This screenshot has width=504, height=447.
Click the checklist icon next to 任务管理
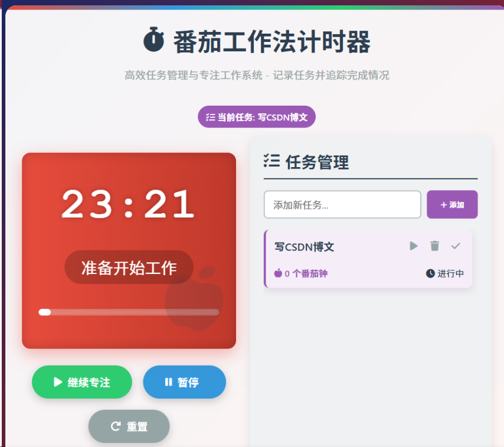(271, 161)
